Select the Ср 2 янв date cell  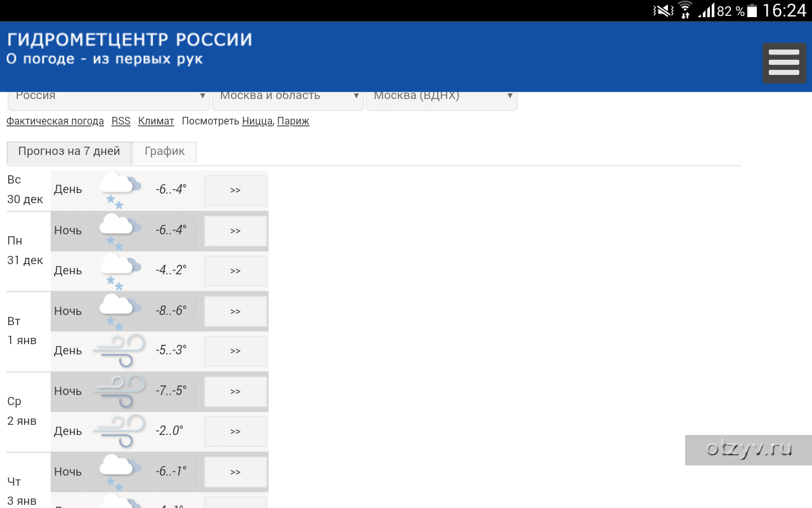click(29, 411)
